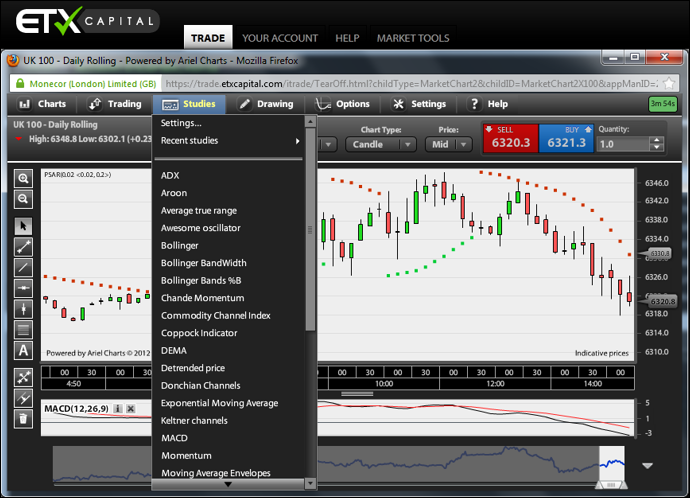Expand the Recent studies submenu
This screenshot has height=498, width=690.
click(x=229, y=141)
